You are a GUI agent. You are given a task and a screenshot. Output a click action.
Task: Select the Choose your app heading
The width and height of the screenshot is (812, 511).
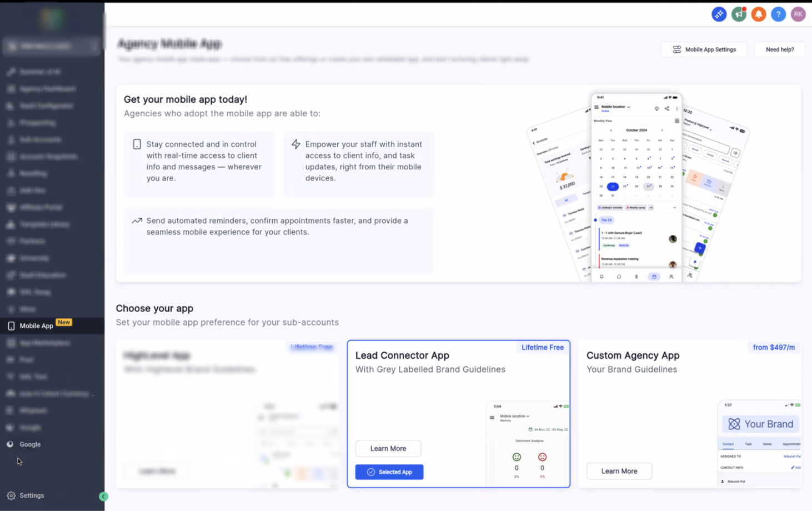(154, 308)
